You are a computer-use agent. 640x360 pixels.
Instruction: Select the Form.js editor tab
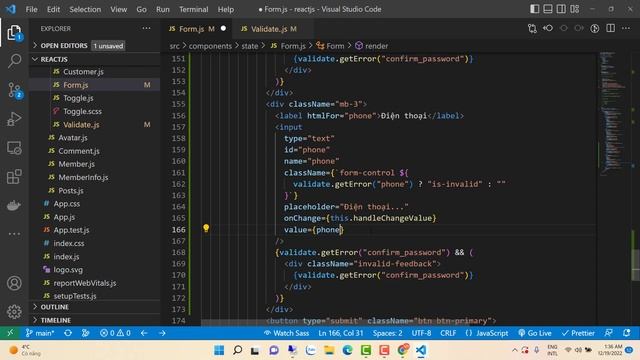click(197, 29)
